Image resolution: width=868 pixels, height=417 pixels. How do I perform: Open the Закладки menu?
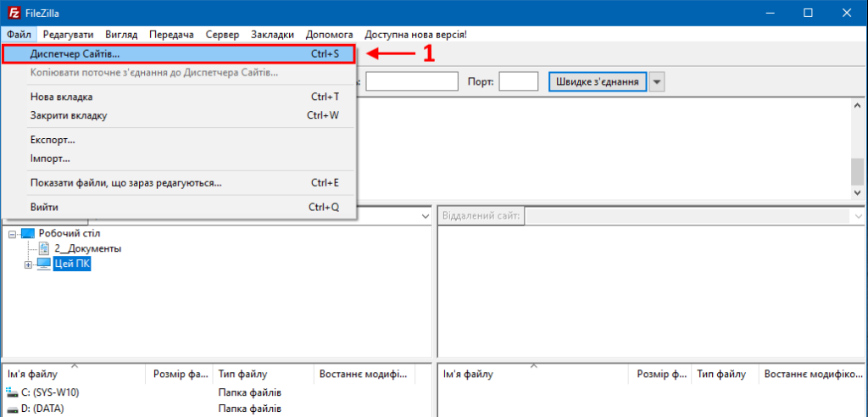coord(272,35)
